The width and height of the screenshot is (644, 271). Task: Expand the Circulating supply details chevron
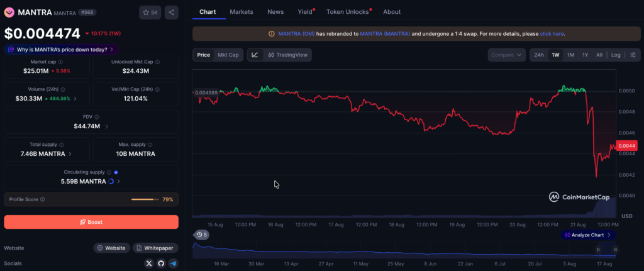pos(119,181)
